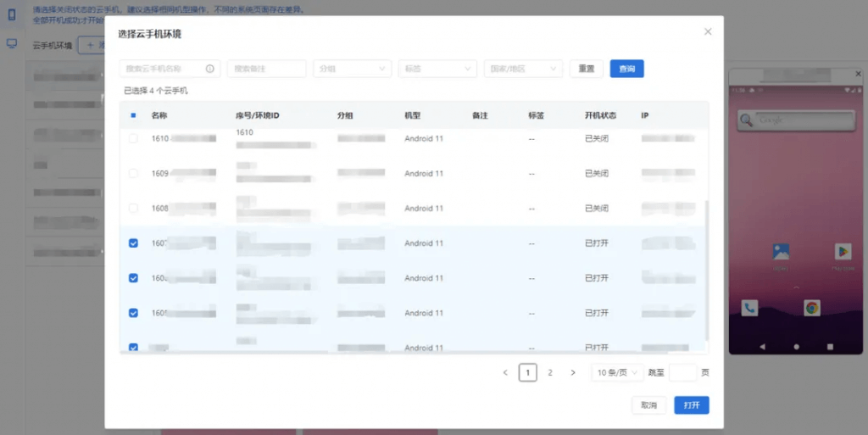This screenshot has height=435, width=868.
Task: Launch Chrome on the Android home screen
Action: pos(812,308)
